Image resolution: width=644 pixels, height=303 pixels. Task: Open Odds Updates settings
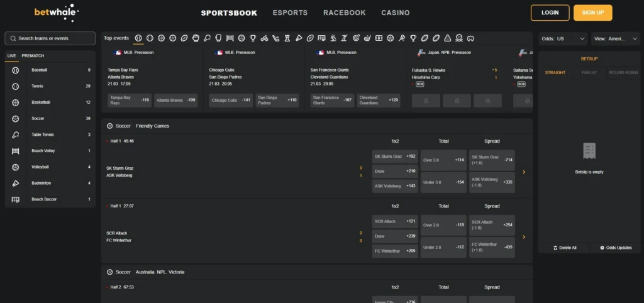[x=615, y=248]
